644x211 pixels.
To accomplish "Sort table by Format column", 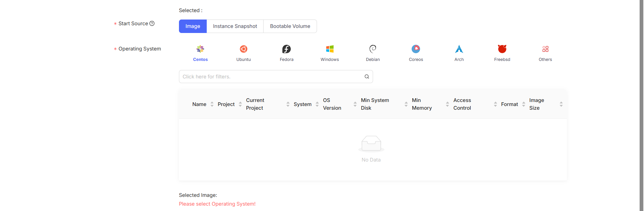I will (x=523, y=104).
